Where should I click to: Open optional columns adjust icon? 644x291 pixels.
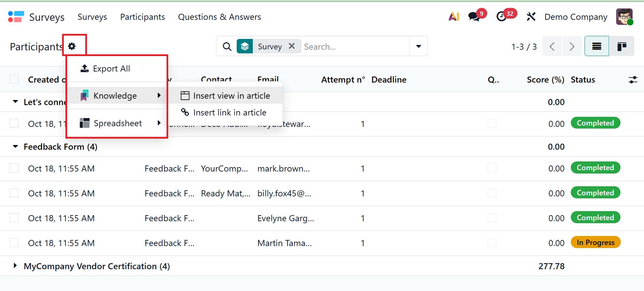tap(633, 80)
